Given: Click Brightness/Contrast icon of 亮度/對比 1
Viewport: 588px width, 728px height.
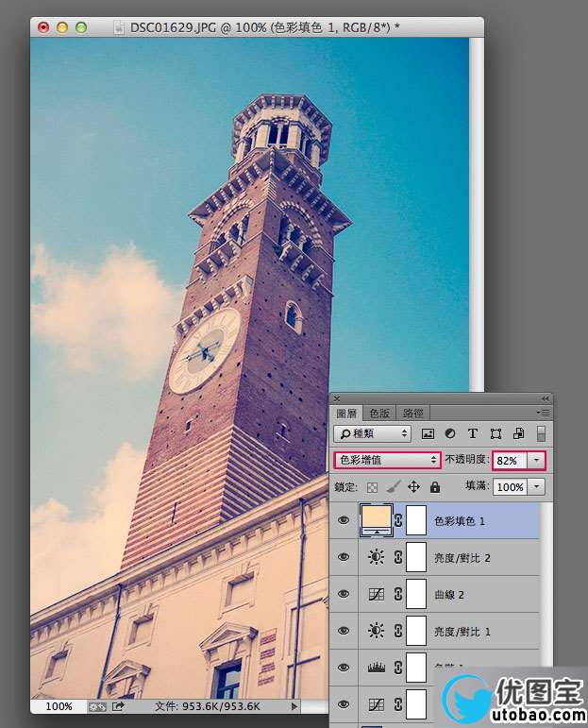Looking at the screenshot, I should tap(376, 631).
